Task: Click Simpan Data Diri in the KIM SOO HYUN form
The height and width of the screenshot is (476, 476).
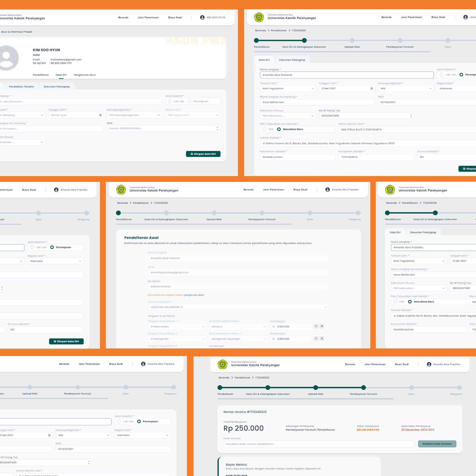Action: [x=203, y=154]
